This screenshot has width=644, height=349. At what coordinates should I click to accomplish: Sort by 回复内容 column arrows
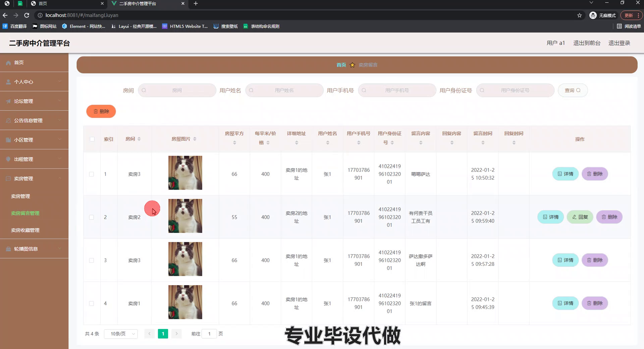coord(452,143)
